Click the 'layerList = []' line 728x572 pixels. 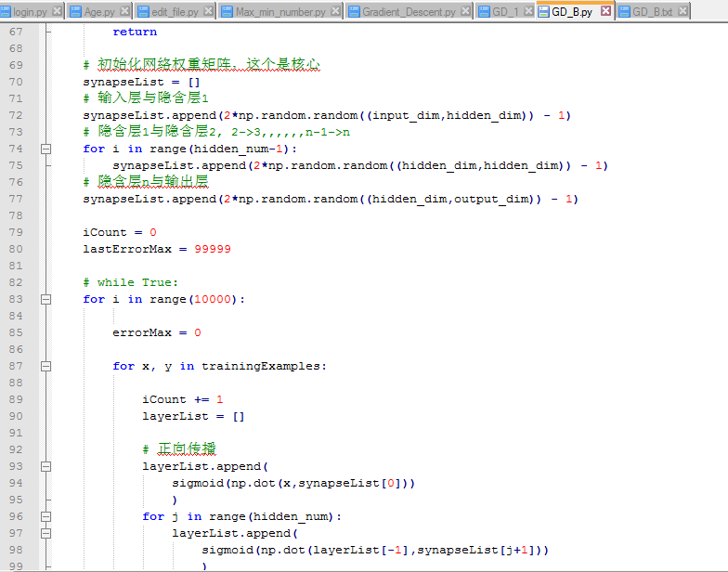point(193,416)
